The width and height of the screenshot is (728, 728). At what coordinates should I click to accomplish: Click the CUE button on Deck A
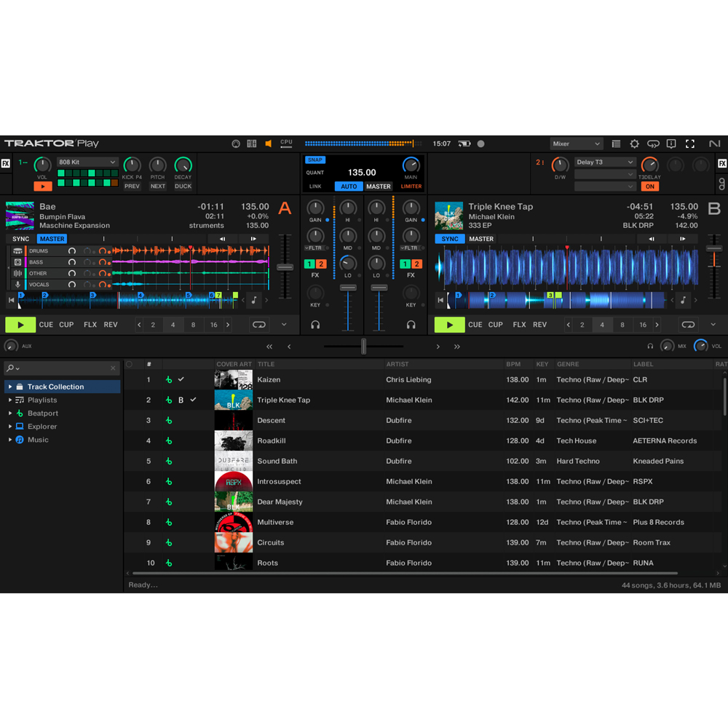point(46,325)
